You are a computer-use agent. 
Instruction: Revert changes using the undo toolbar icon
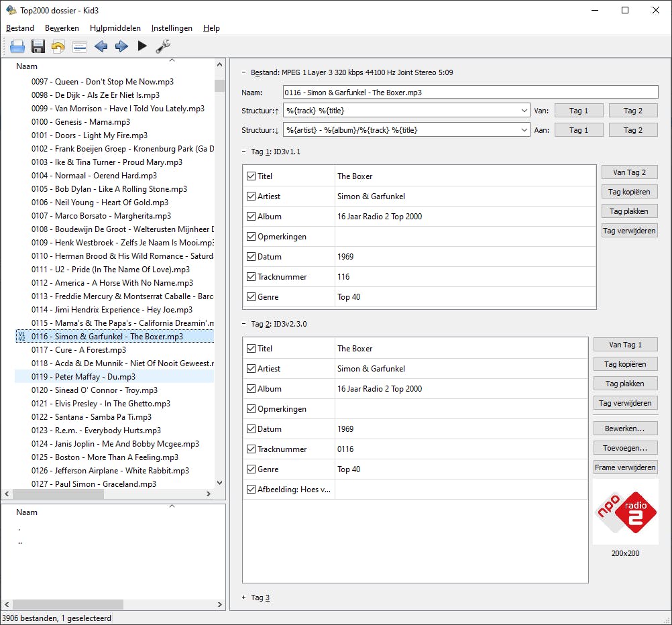click(58, 46)
